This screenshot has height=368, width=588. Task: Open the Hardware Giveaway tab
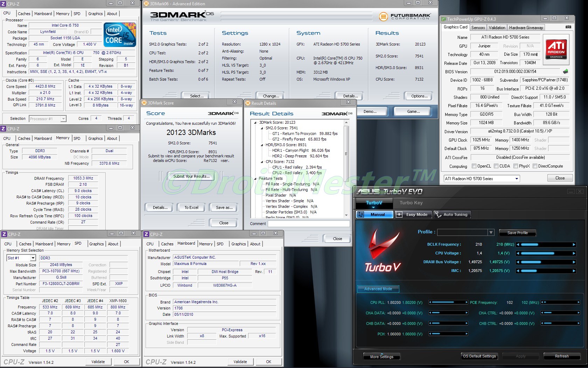(526, 27)
